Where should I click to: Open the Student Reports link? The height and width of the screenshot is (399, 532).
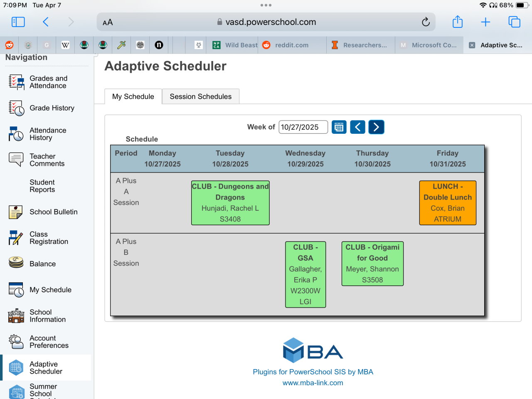pyautogui.click(x=42, y=186)
